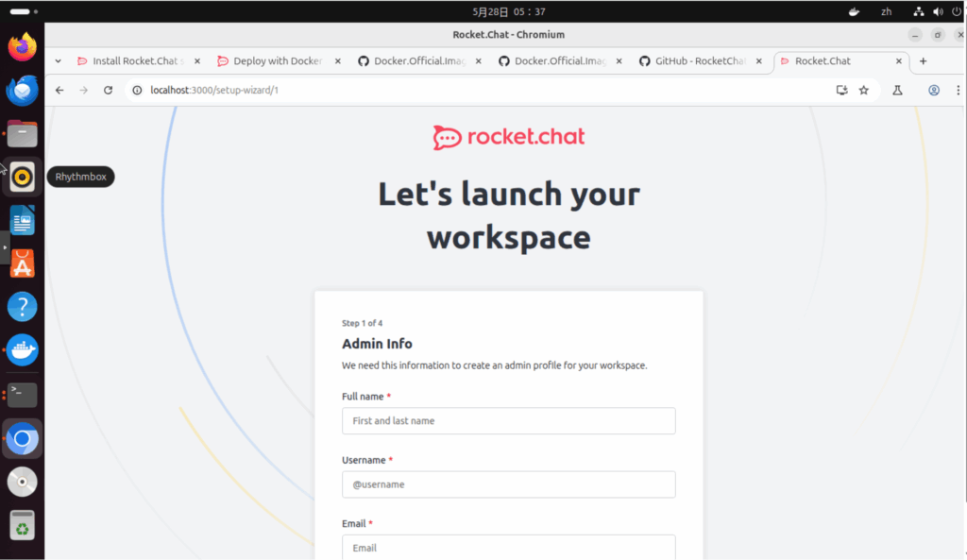View site information for localhost

(x=137, y=90)
